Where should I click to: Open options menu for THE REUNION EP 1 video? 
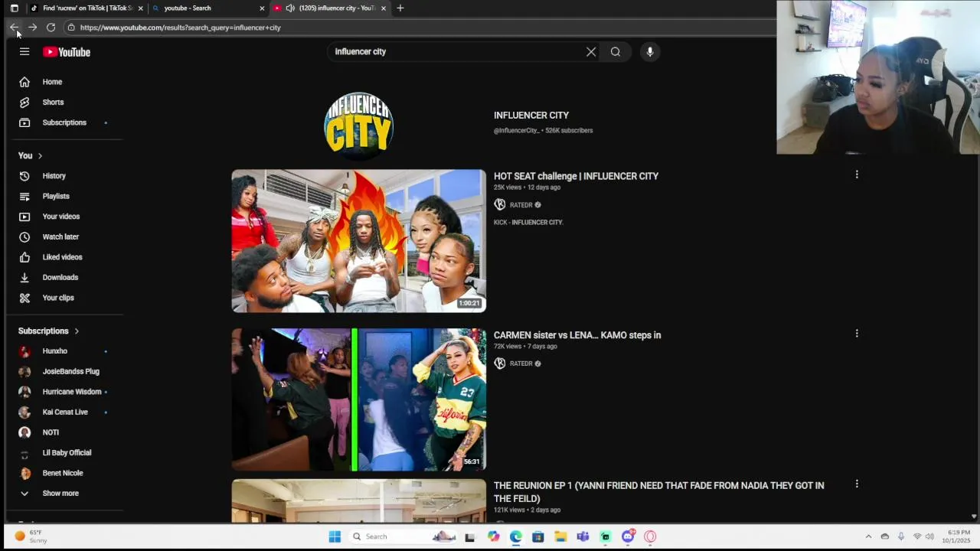(x=857, y=484)
